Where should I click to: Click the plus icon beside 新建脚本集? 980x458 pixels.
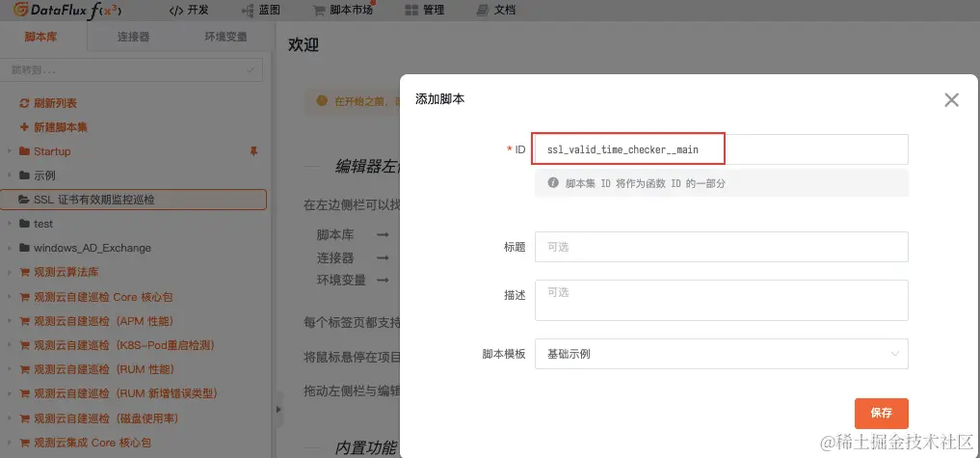pos(25,127)
